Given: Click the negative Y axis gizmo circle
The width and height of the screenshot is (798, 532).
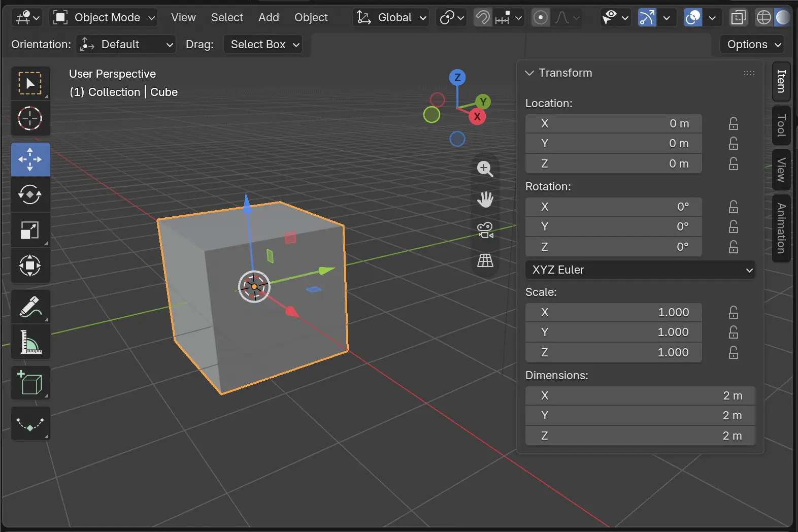Looking at the screenshot, I should pos(431,115).
